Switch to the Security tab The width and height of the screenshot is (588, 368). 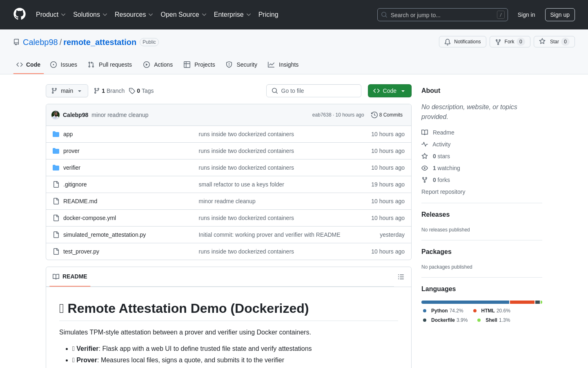point(242,65)
